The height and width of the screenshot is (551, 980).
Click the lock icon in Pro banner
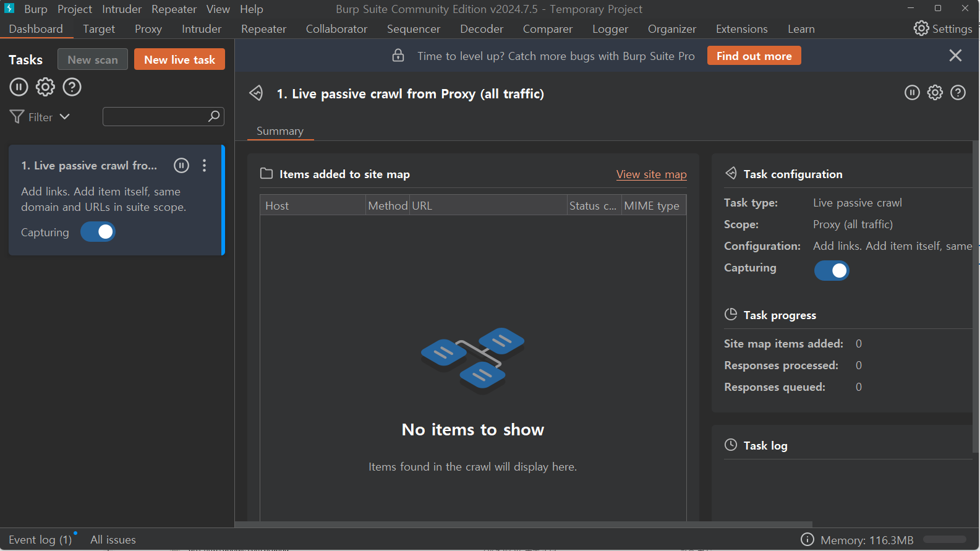398,56
